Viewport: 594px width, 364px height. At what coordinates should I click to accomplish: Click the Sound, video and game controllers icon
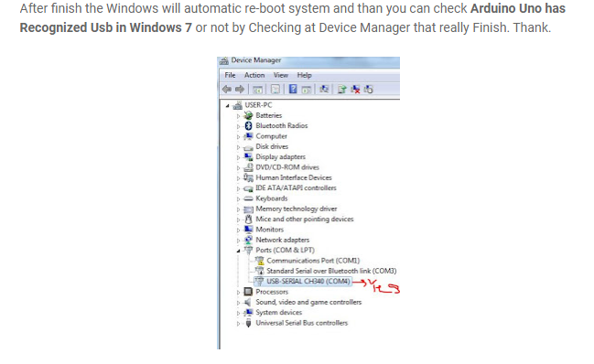[x=249, y=302]
